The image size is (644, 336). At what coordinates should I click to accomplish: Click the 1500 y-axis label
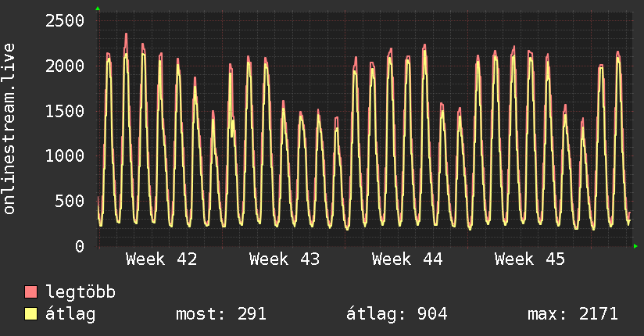coord(65,111)
